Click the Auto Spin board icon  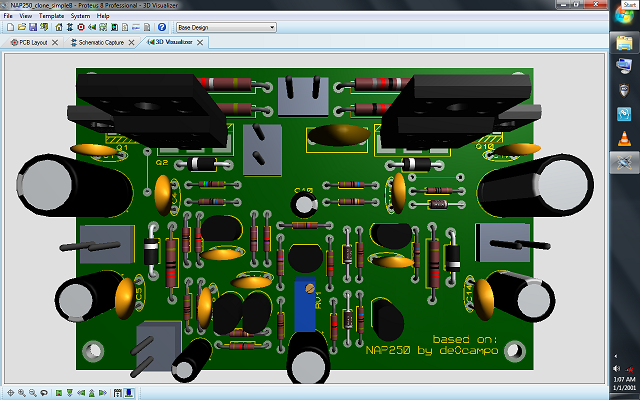click(x=44, y=393)
